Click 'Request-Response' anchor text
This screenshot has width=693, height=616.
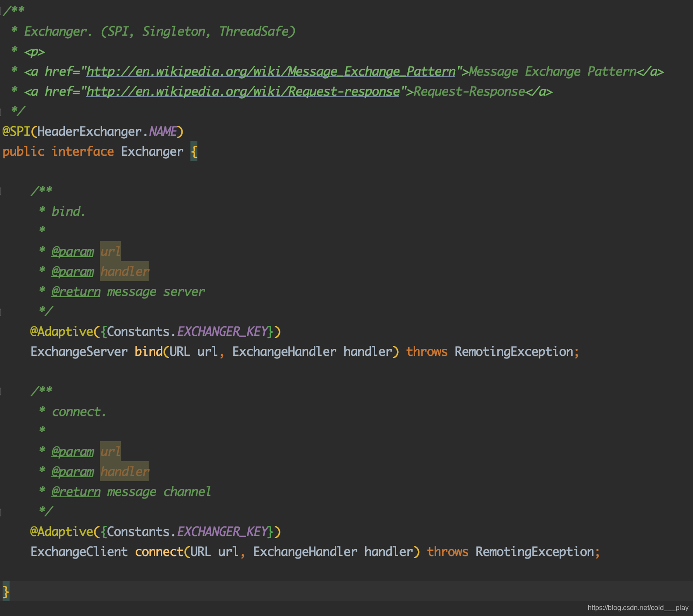coord(469,92)
